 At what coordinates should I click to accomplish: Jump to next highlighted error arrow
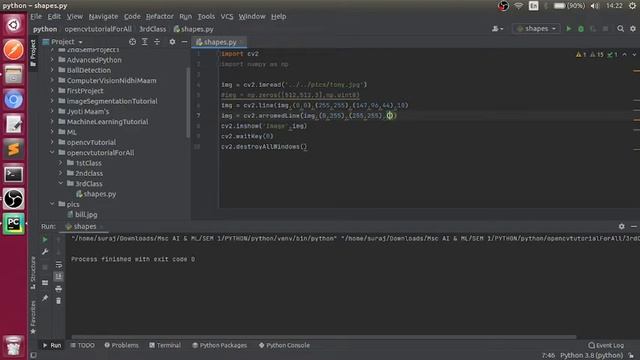coord(634,54)
